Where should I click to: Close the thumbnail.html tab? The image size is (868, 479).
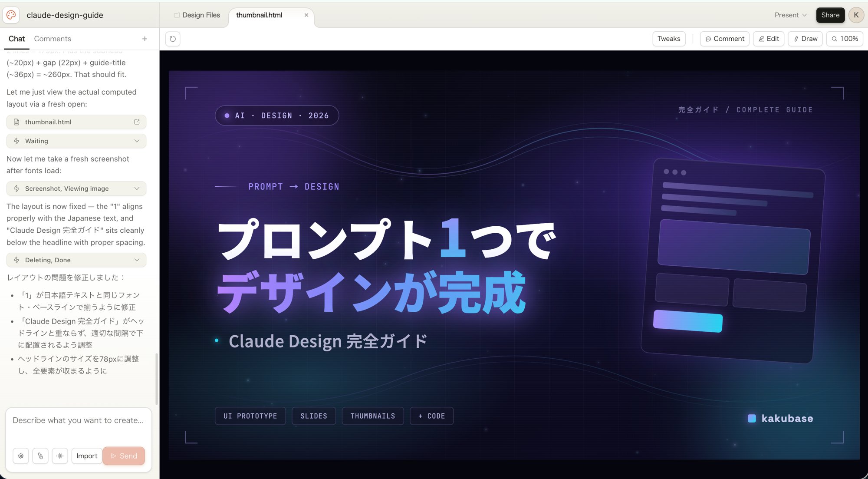(306, 15)
